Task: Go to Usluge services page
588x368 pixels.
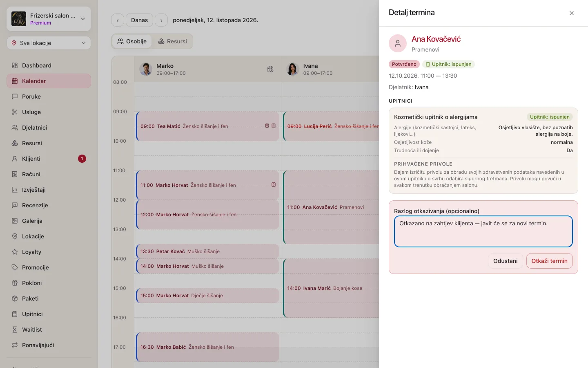Action: pos(49,112)
